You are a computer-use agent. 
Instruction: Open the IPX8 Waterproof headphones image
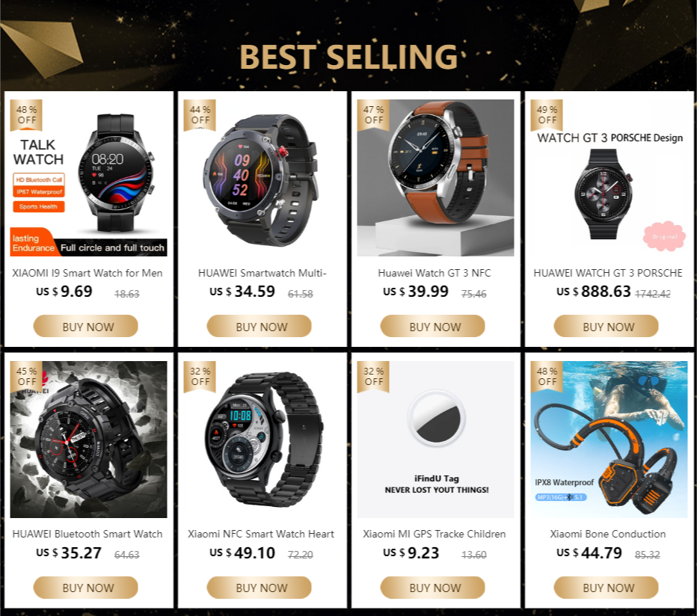point(609,439)
